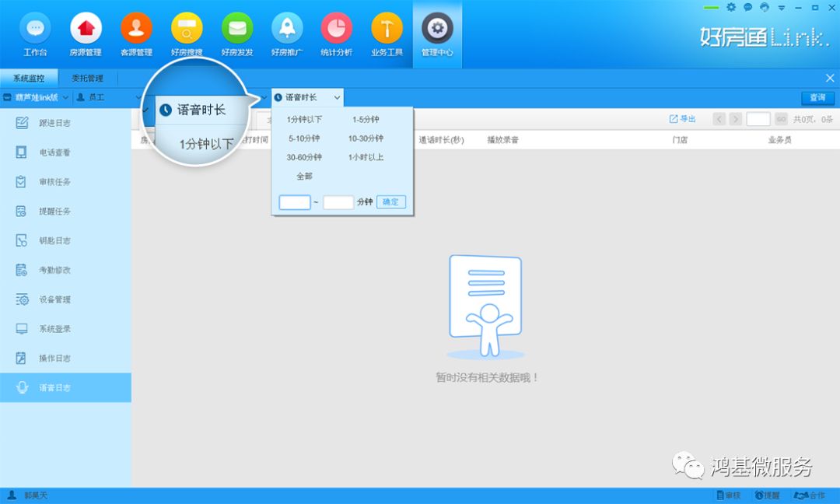The image size is (840, 504).
Task: Open 业务工具 hammer icon
Action: (387, 30)
